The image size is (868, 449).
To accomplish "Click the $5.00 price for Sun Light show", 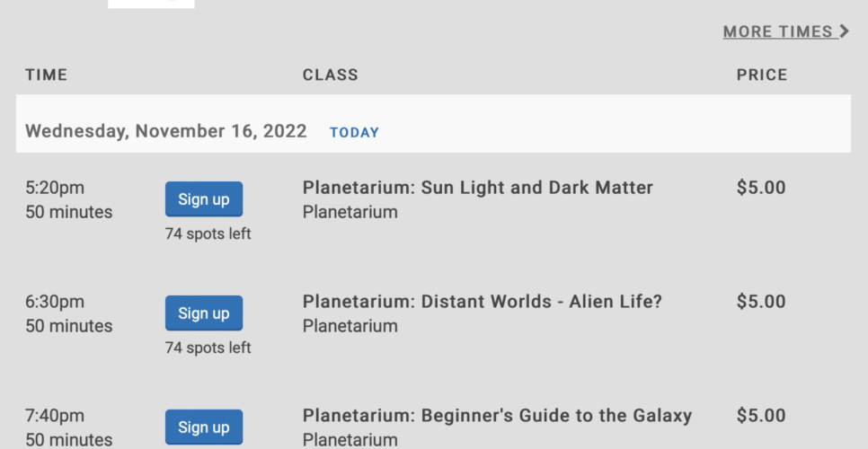I will point(761,188).
